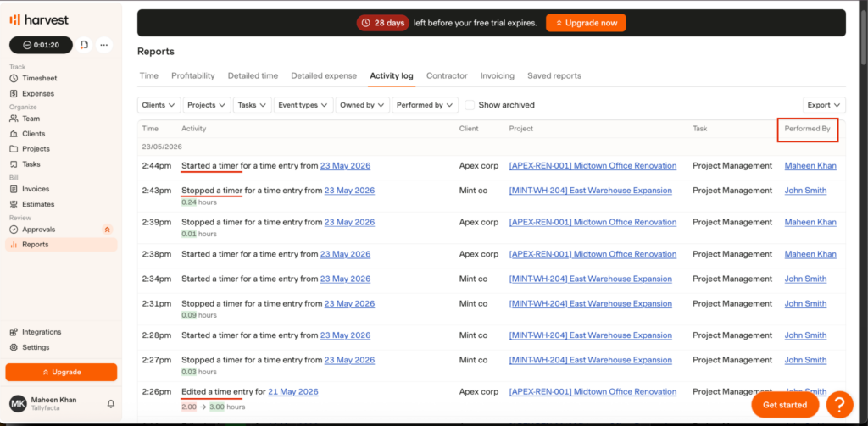Viewport: 868px width, 426px height.
Task: Open the MK user avatar
Action: (x=18, y=404)
